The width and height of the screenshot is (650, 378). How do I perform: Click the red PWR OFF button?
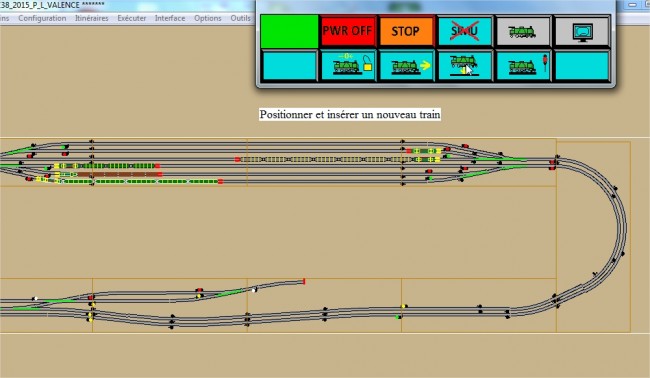347,31
